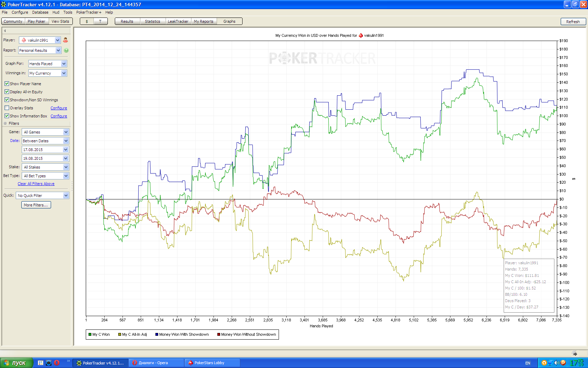Uncheck Show Player Name

tap(7, 84)
